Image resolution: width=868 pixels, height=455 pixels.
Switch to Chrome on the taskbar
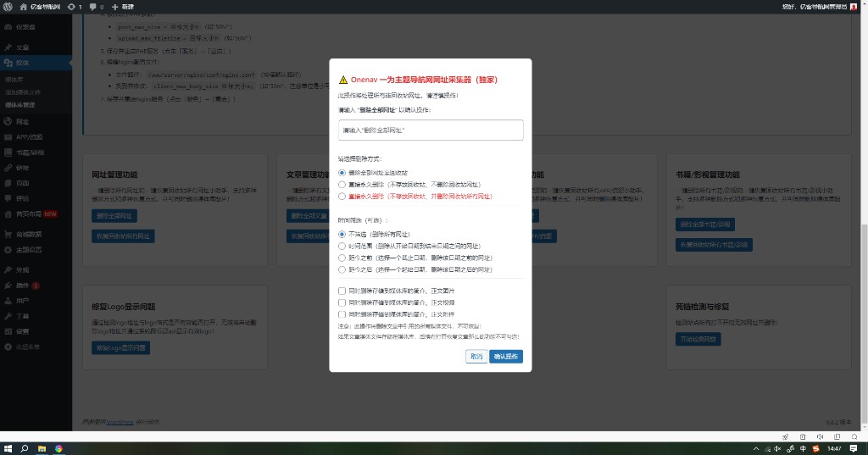58,448
